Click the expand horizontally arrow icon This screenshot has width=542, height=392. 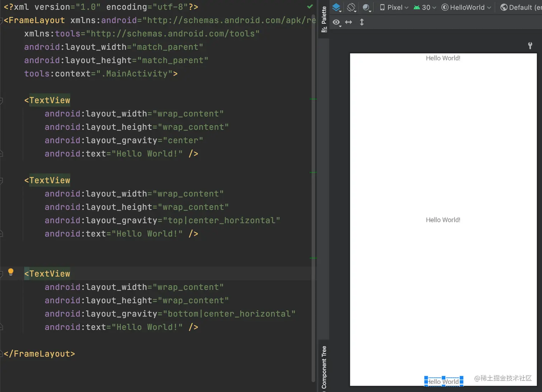tap(348, 22)
